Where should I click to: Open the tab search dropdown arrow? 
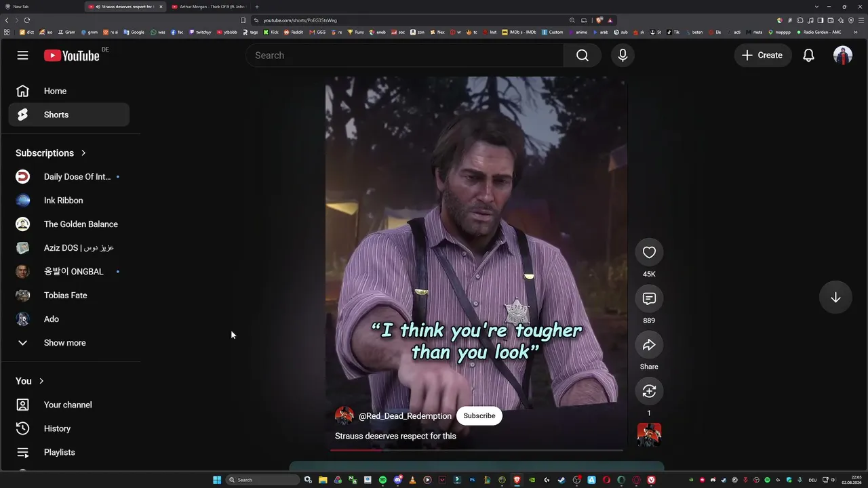point(815,7)
